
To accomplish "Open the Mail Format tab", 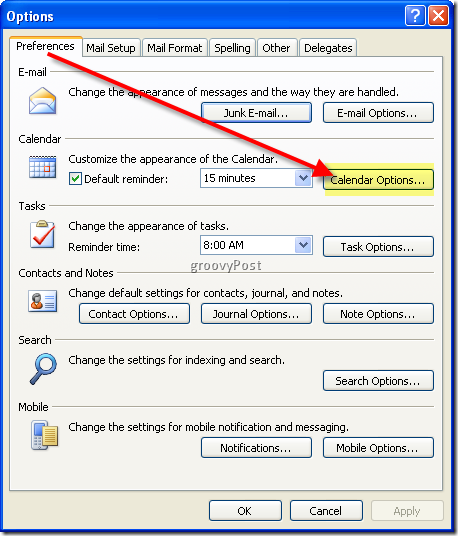I will (x=174, y=48).
